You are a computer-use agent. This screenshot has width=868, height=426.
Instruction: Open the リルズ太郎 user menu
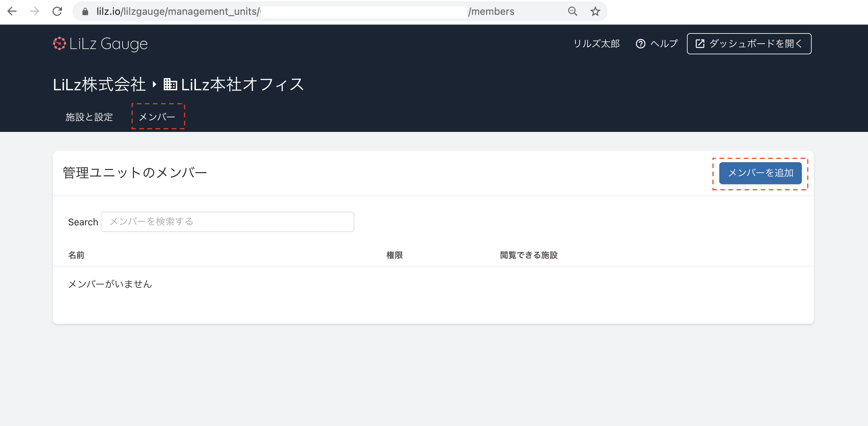point(596,44)
